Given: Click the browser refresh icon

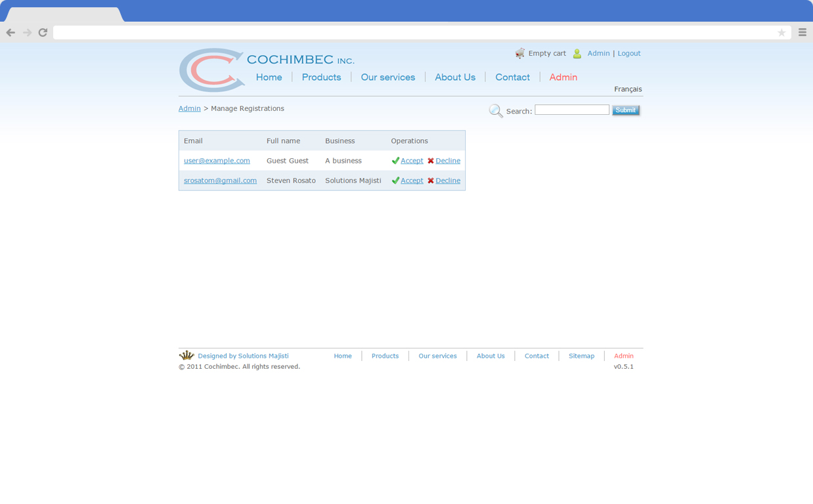Looking at the screenshot, I should pyautogui.click(x=42, y=31).
